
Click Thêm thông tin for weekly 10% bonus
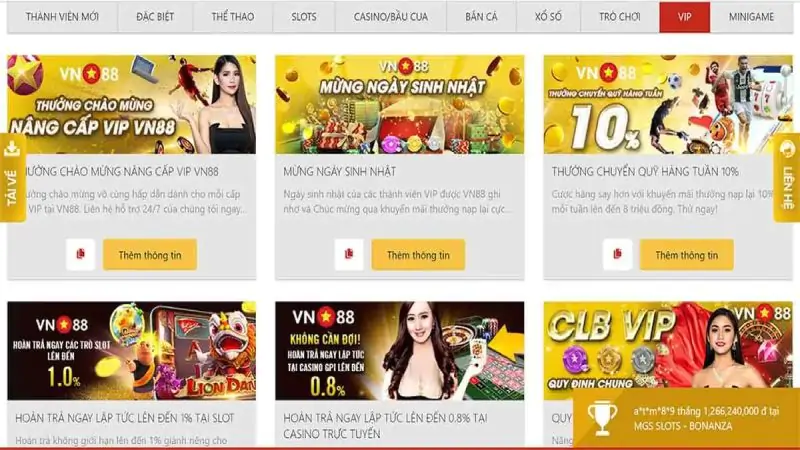[687, 255]
